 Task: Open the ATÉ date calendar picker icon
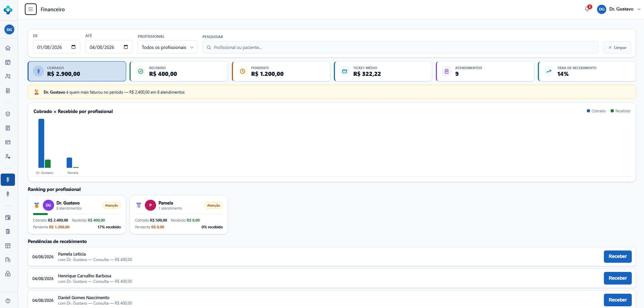pos(126,47)
